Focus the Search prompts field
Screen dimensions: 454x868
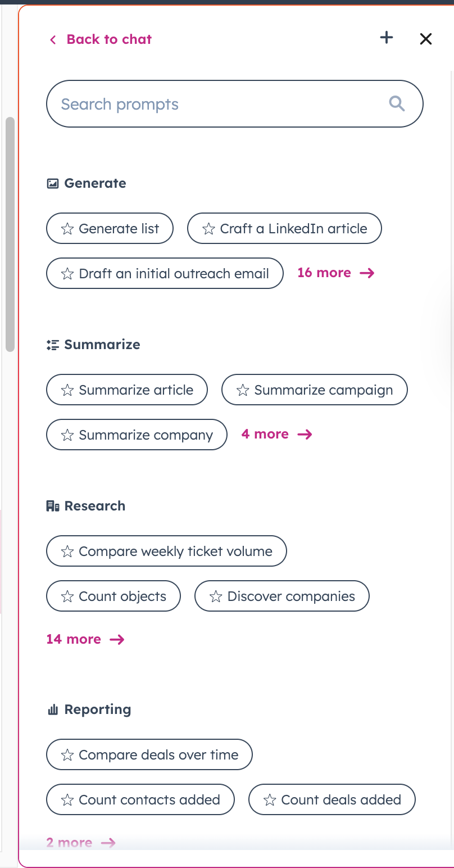(x=234, y=104)
